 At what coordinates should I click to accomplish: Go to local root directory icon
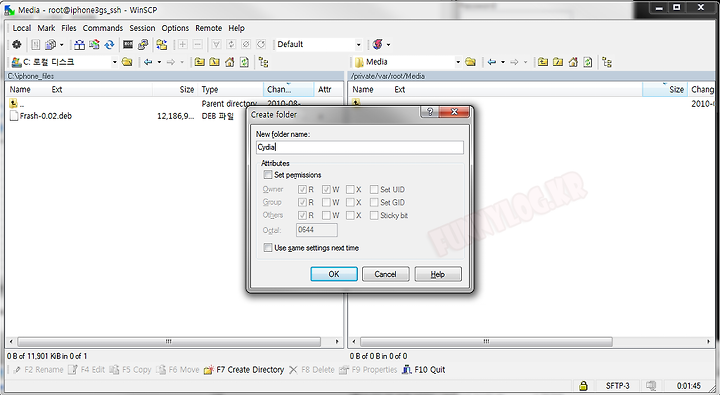point(214,62)
